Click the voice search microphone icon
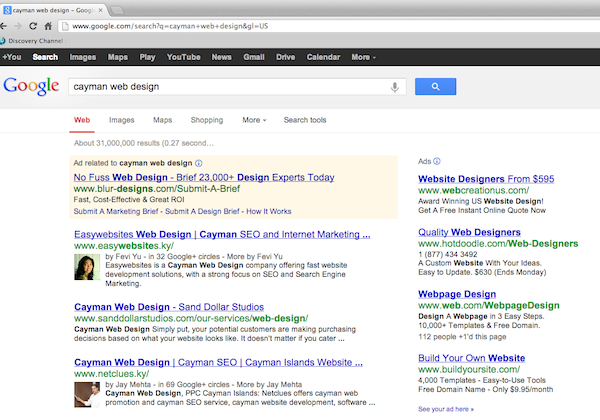The height and width of the screenshot is (420, 600). pos(395,87)
